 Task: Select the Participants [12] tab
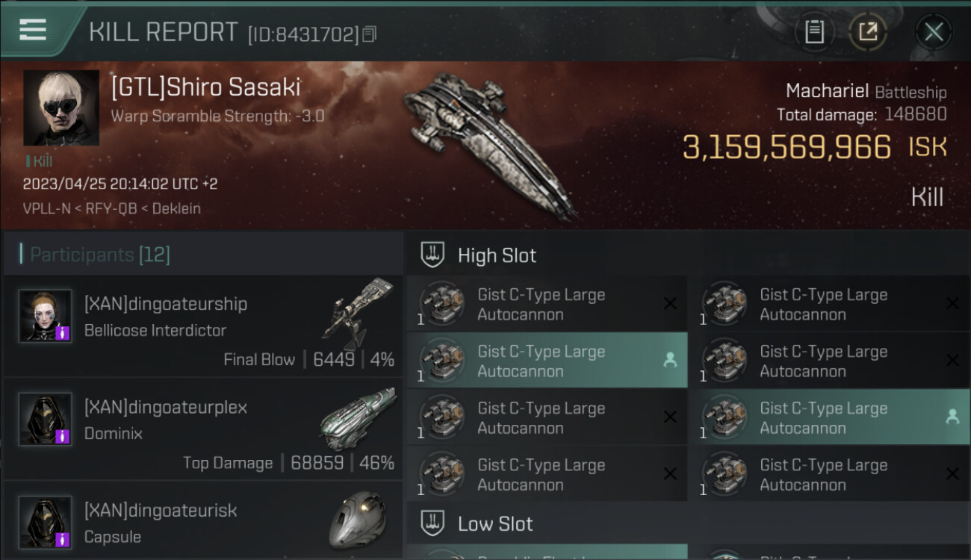coord(100,255)
